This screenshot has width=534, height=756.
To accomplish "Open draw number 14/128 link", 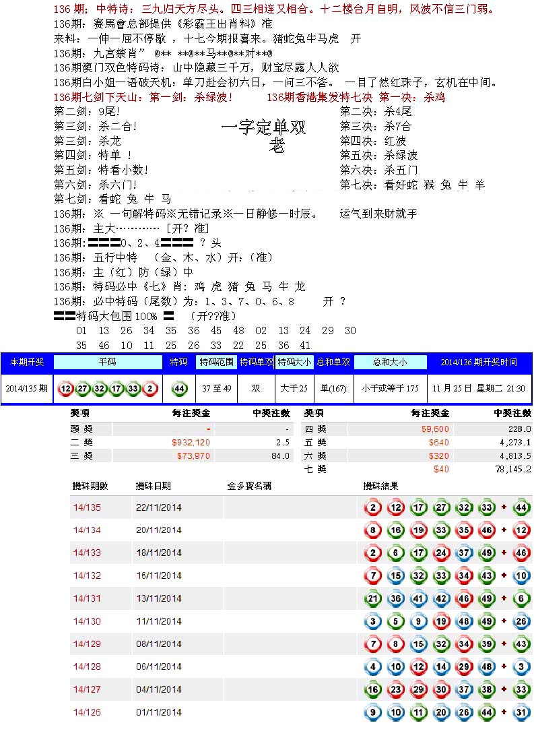I will 88,667.
